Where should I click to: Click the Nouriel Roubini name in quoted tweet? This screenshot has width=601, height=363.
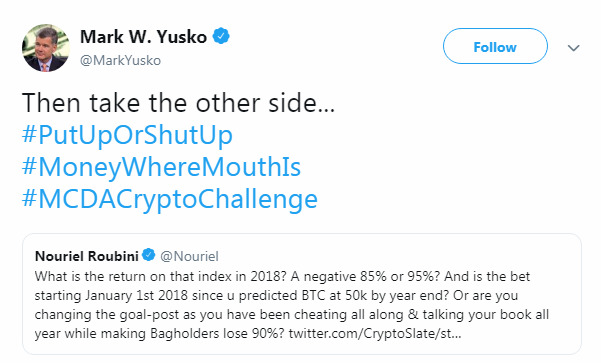[87, 256]
